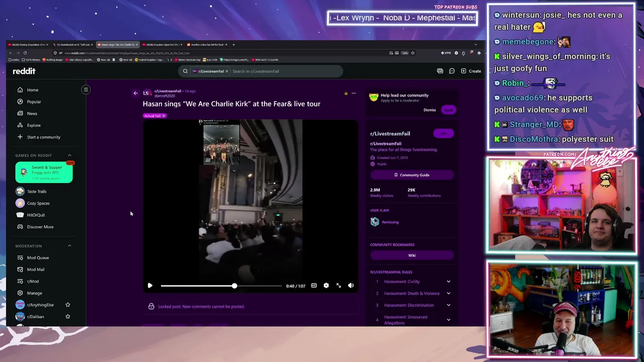Favorite r/AnythingElse with the star
This screenshot has width=644, height=362.
[68, 305]
